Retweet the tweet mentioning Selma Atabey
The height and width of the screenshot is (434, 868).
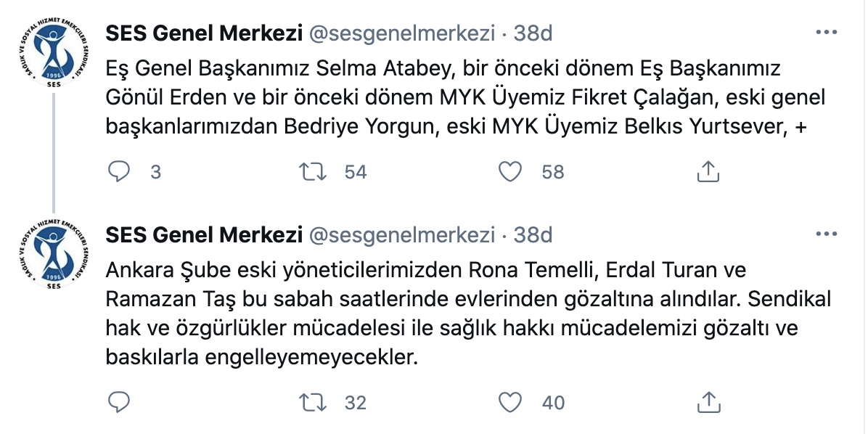314,172
